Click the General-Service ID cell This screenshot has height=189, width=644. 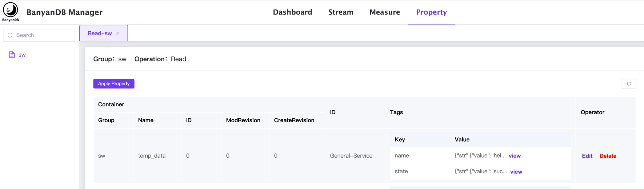click(351, 155)
